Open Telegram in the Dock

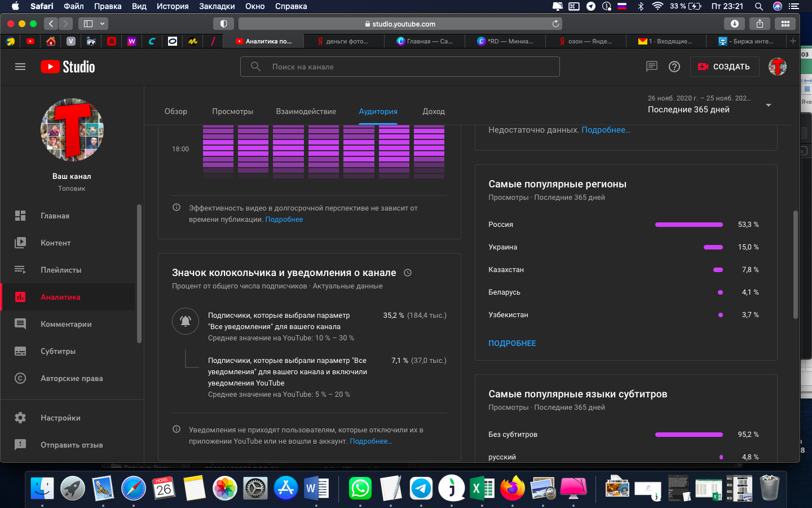coord(421,488)
